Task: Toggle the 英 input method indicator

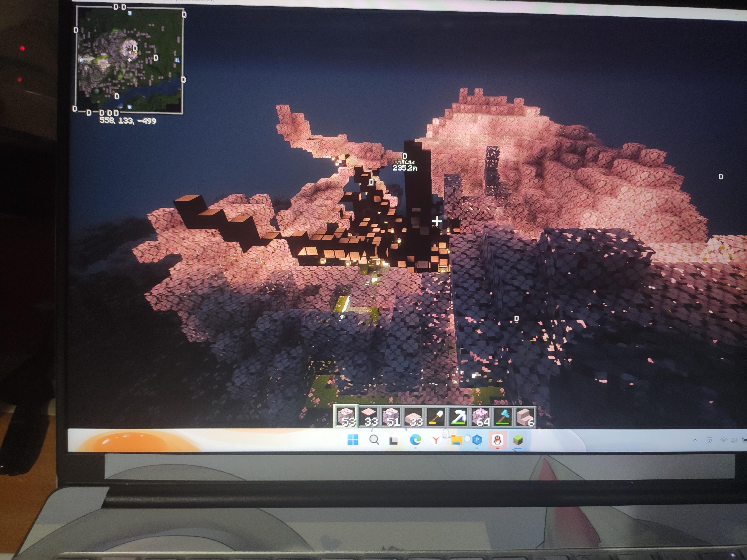Action: point(709,440)
